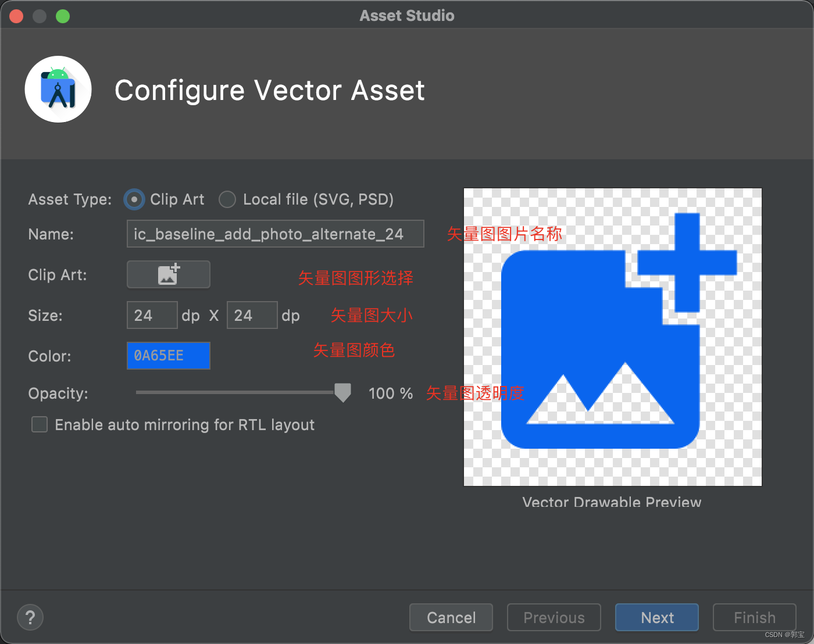This screenshot has height=644, width=814.
Task: Close the Asset Studio window
Action: [16, 16]
